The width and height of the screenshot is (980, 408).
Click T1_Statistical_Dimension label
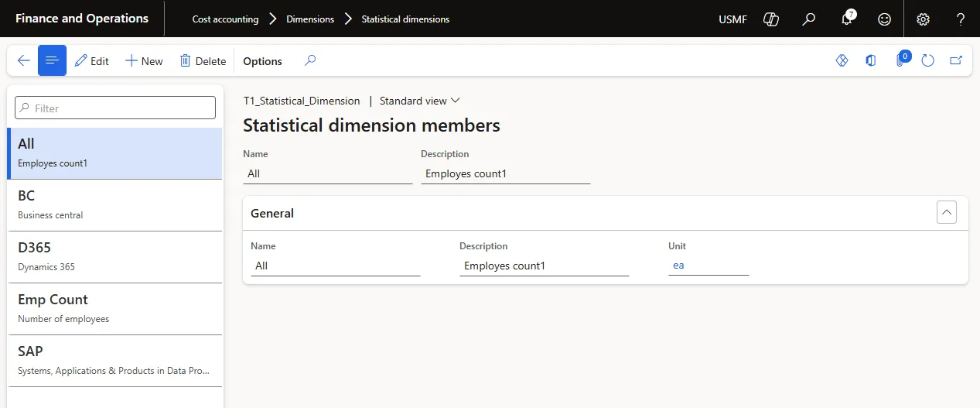(302, 101)
